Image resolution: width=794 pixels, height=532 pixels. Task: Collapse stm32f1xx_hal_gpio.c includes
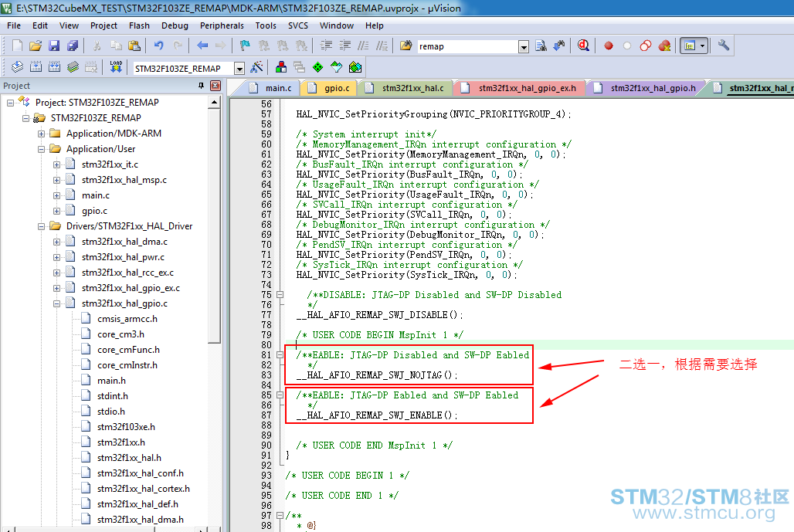56,303
